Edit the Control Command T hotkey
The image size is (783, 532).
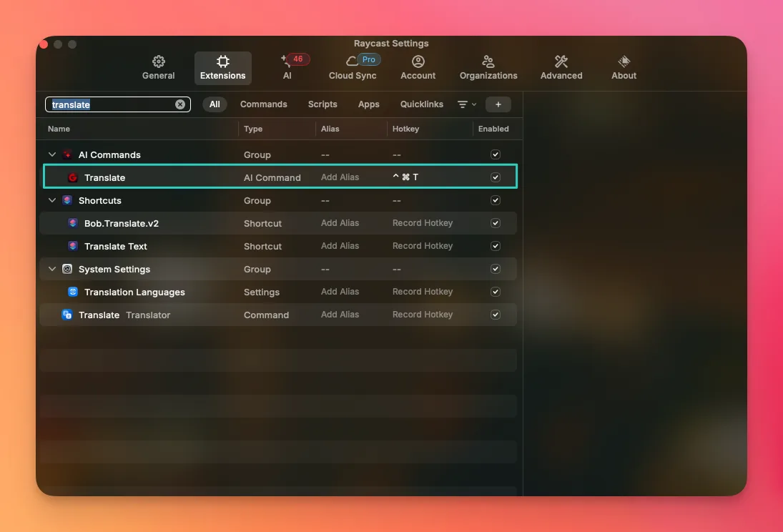coord(405,177)
